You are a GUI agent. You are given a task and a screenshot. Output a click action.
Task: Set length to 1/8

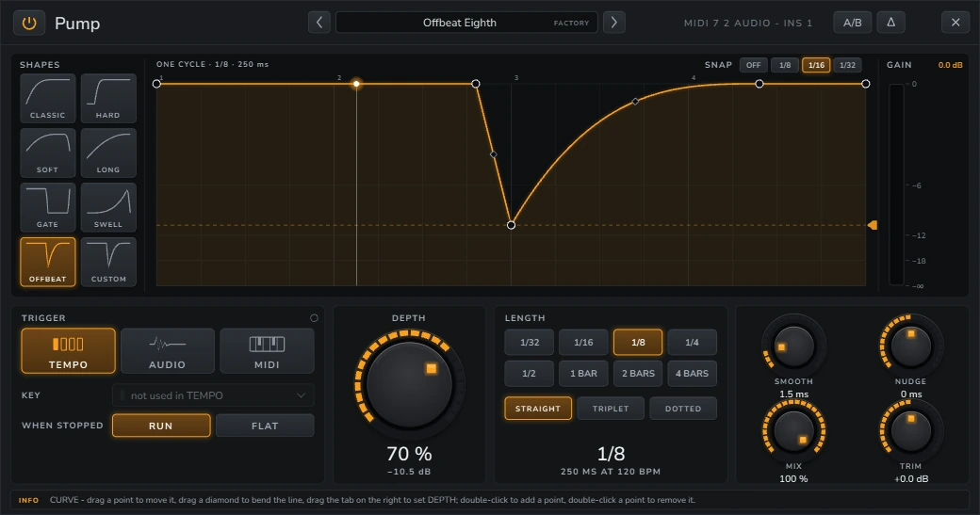[638, 342]
